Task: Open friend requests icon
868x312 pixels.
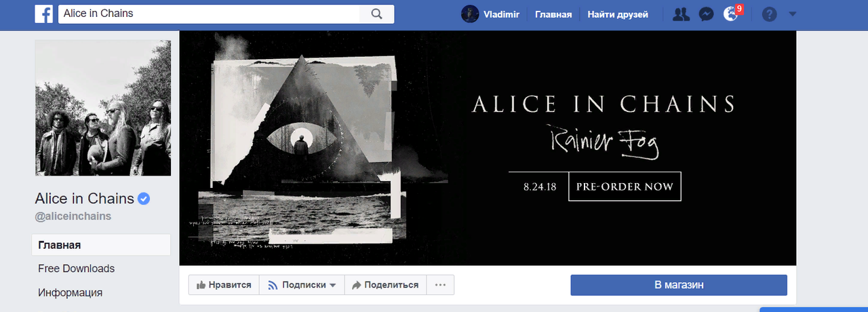Action: click(681, 14)
